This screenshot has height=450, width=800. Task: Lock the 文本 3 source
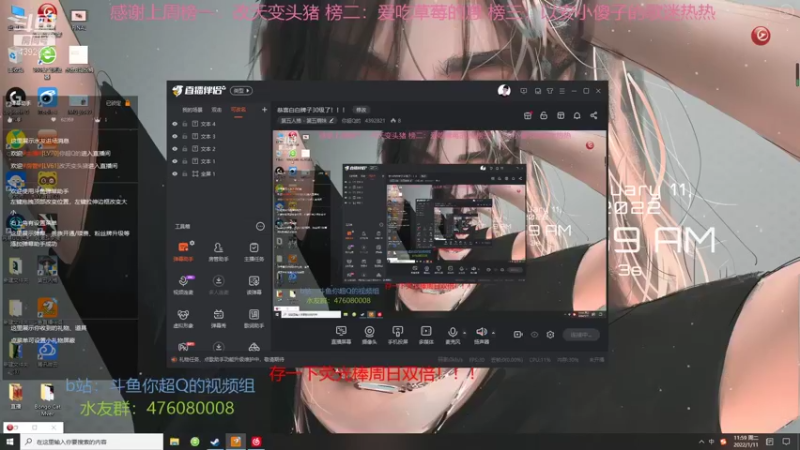coord(185,136)
